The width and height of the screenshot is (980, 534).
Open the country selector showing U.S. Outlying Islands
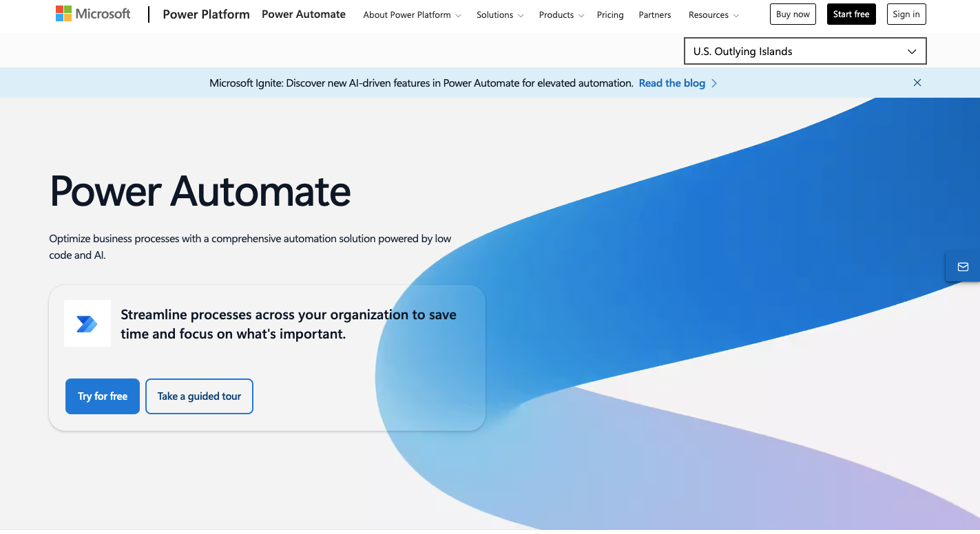point(804,50)
